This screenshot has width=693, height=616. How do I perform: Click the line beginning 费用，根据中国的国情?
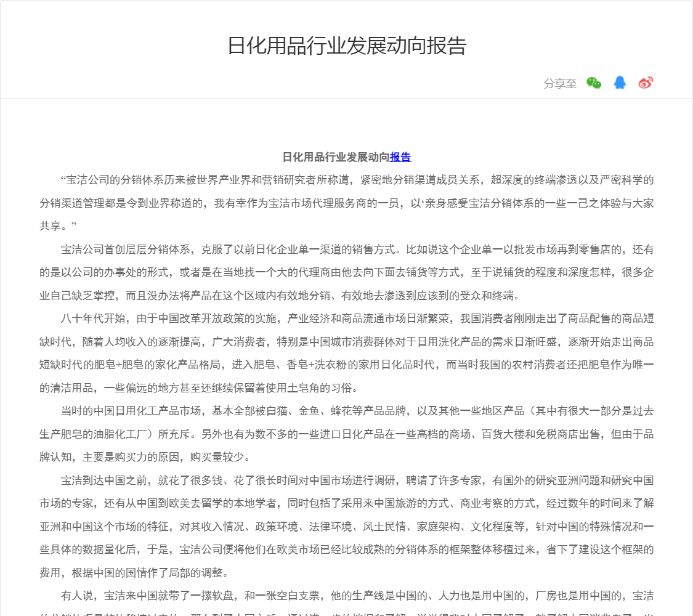134,573
